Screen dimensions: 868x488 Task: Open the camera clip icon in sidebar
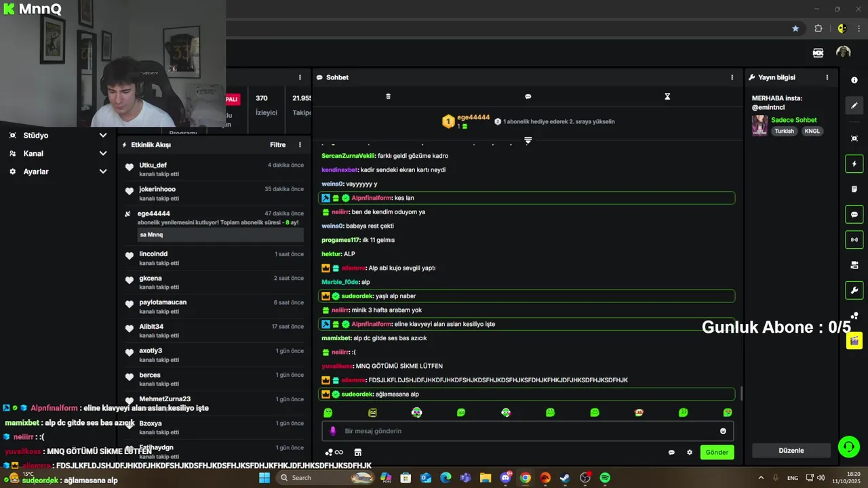coord(854,265)
